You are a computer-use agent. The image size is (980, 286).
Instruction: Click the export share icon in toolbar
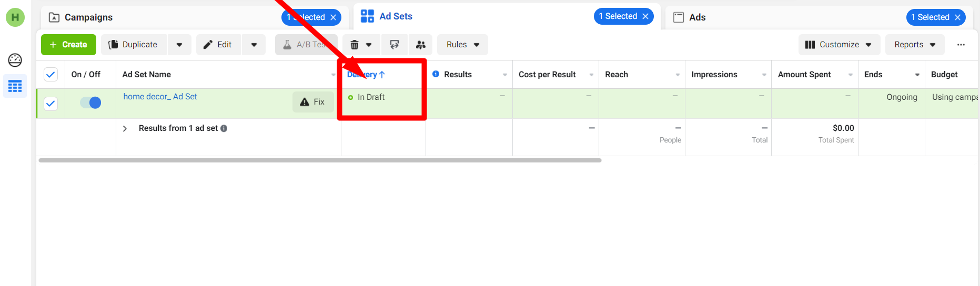pyautogui.click(x=394, y=45)
